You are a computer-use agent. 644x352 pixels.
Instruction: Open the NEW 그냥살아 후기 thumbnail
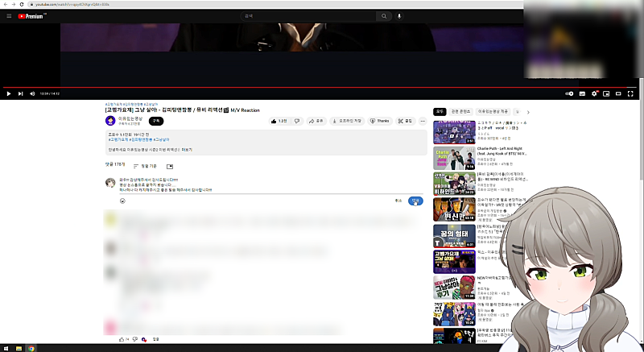point(454,288)
